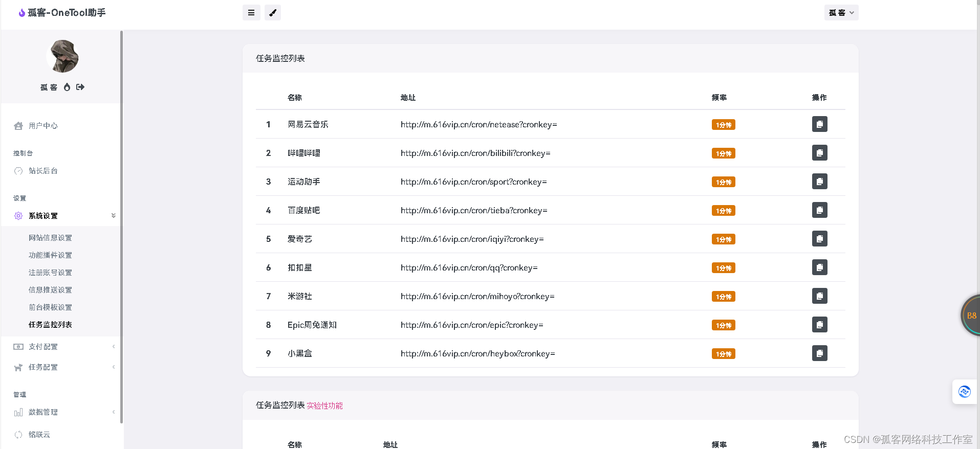Click the floating B8 circular widget

(971, 316)
